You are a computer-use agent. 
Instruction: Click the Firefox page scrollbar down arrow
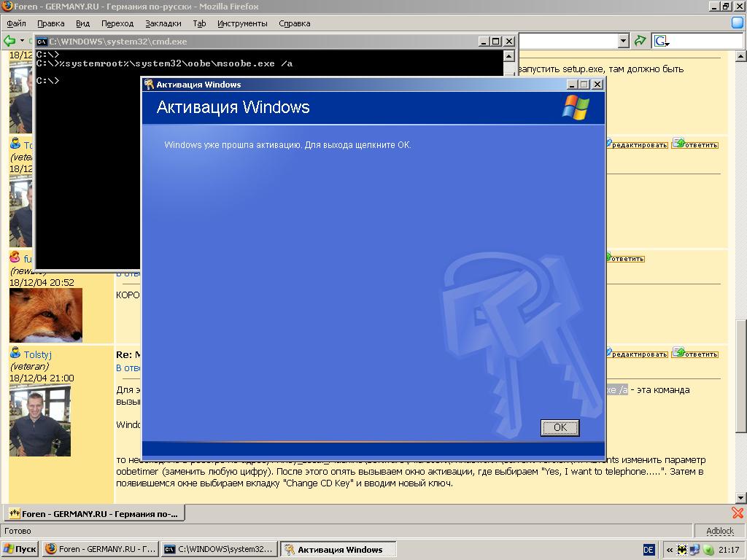click(x=741, y=497)
